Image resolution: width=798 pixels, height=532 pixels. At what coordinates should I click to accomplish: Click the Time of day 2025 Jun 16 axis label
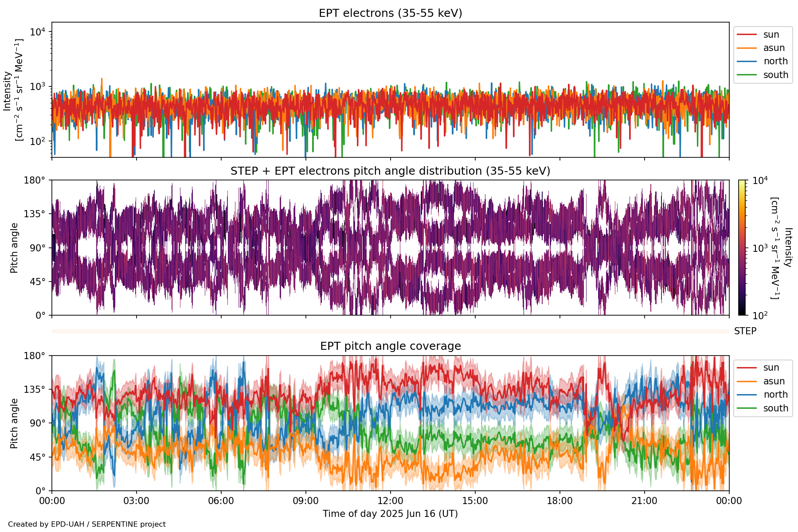[x=390, y=514]
